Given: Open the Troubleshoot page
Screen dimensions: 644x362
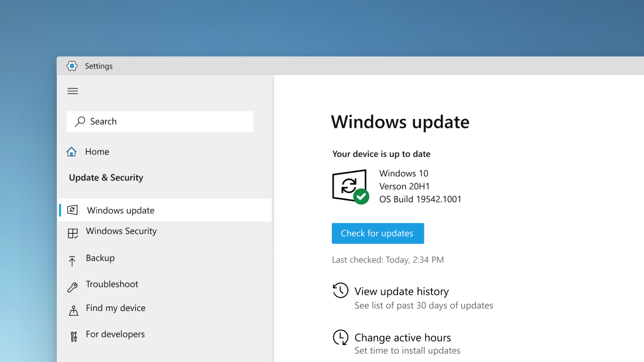Looking at the screenshot, I should pos(112,284).
